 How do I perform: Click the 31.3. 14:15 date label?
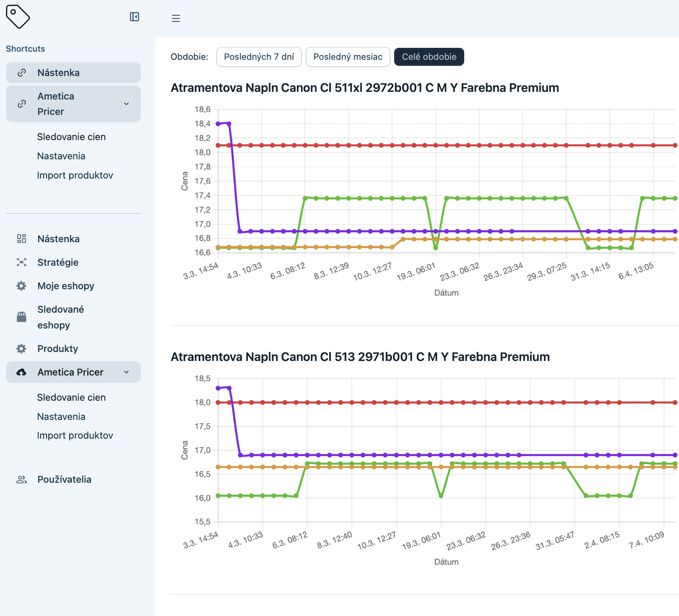tap(591, 272)
